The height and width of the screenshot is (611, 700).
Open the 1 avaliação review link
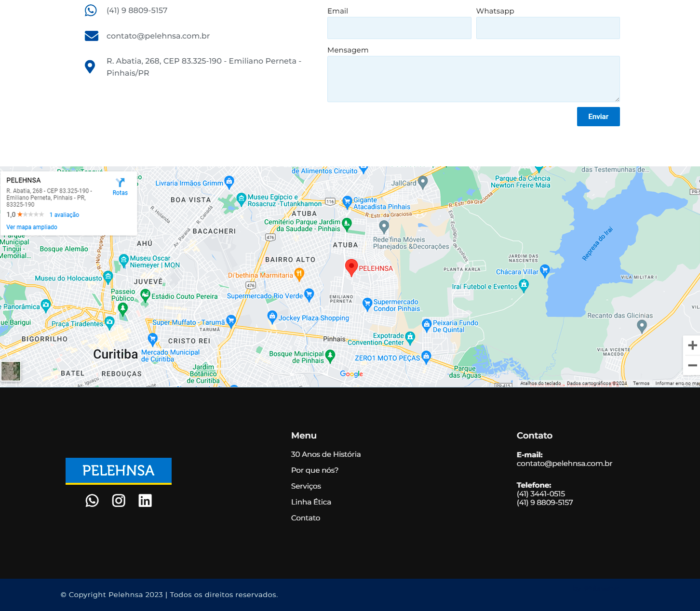tap(64, 215)
